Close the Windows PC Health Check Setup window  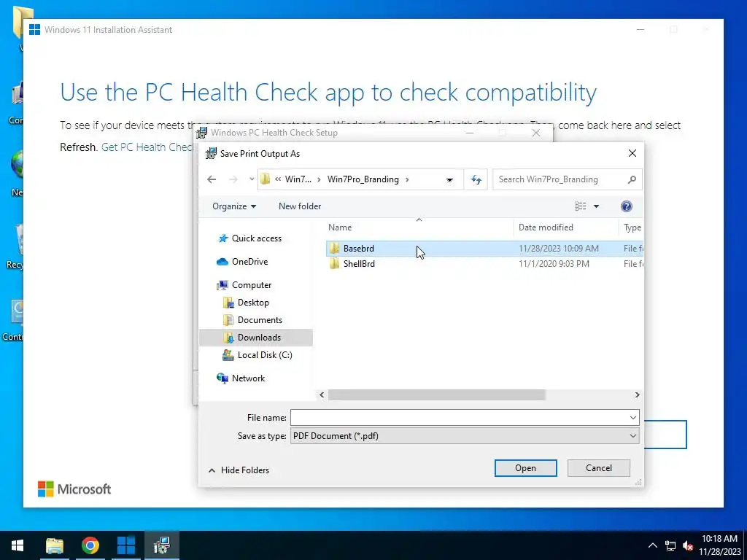pos(536,133)
